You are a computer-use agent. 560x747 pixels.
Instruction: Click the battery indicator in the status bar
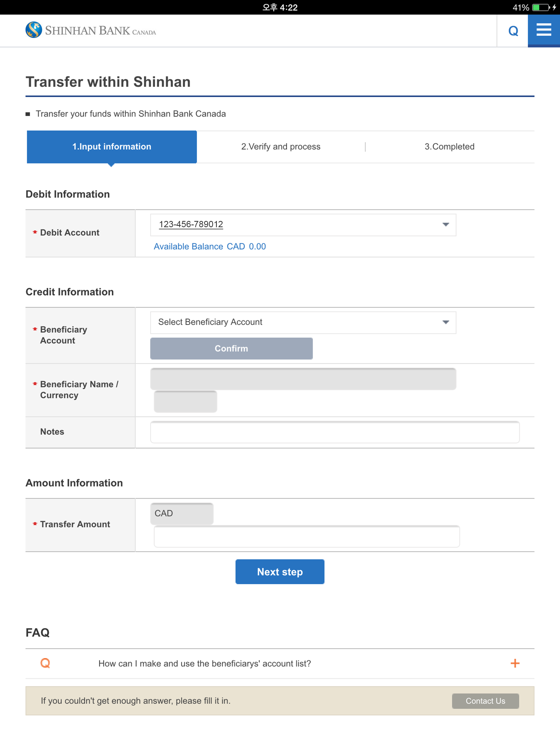click(x=541, y=7)
